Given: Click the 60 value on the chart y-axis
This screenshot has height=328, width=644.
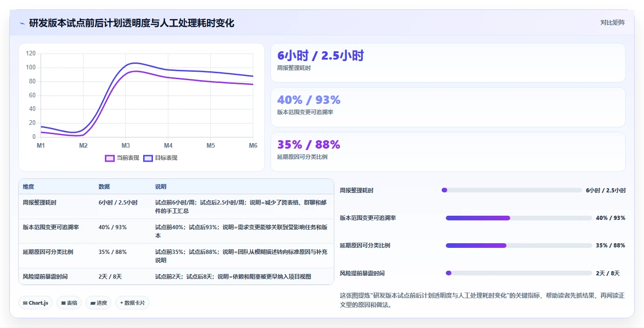Looking at the screenshot, I should 32,95.
